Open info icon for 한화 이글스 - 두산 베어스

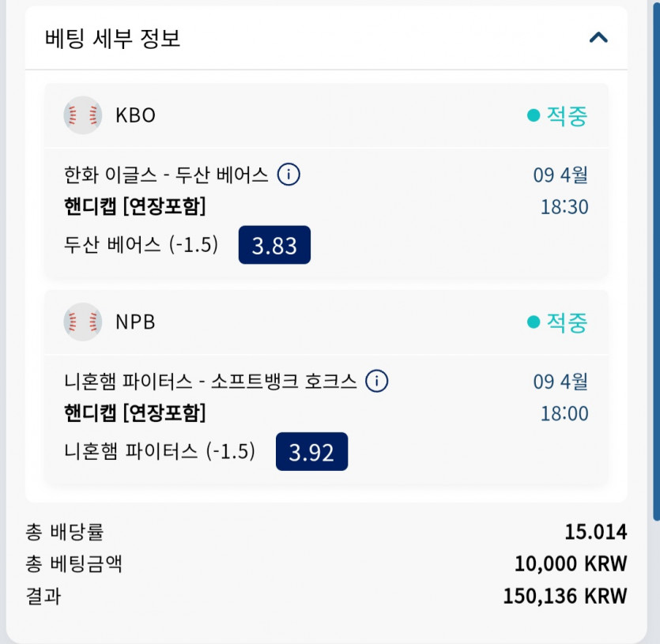[289, 174]
